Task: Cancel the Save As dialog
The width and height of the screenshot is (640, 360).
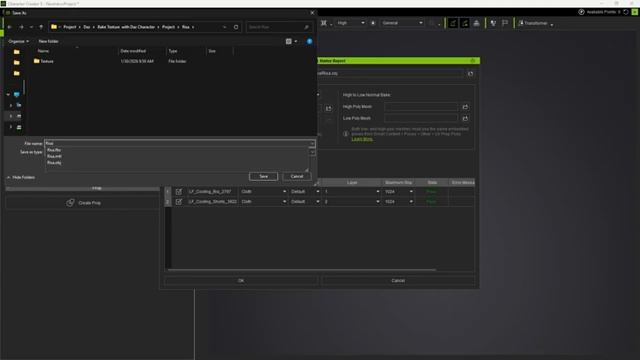Action: coord(297,176)
